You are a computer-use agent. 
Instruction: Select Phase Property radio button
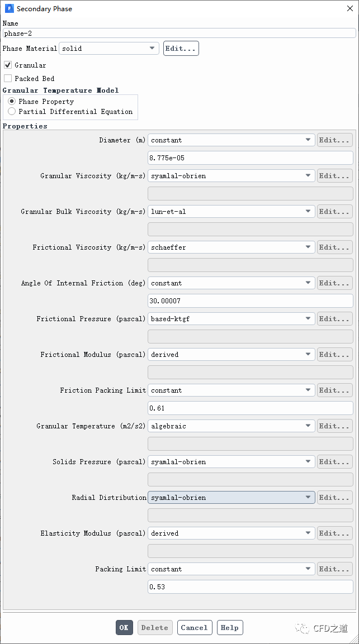coord(12,102)
